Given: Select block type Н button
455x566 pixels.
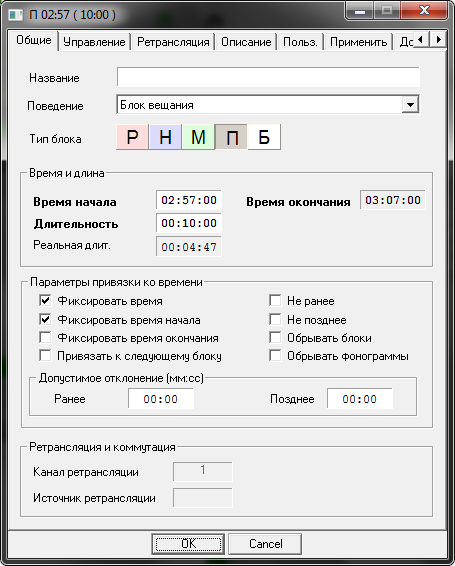Looking at the screenshot, I should (165, 137).
